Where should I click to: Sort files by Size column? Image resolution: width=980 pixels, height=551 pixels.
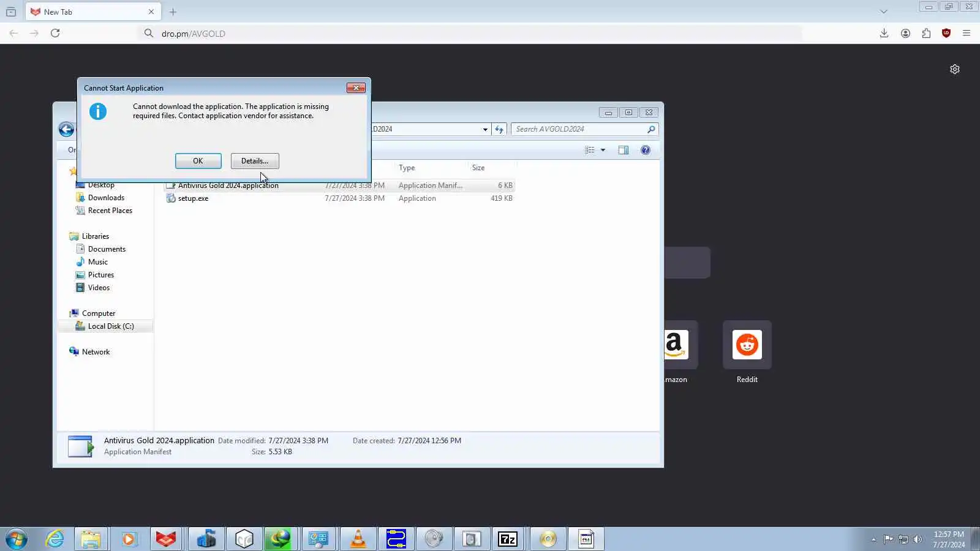point(491,168)
